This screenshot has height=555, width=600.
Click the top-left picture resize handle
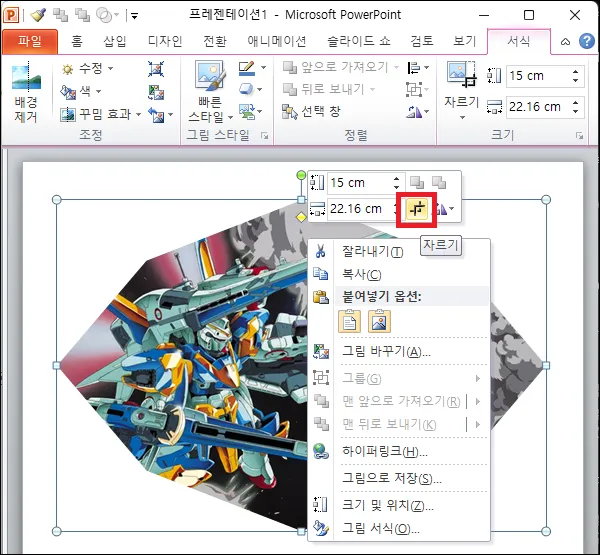coord(56,199)
